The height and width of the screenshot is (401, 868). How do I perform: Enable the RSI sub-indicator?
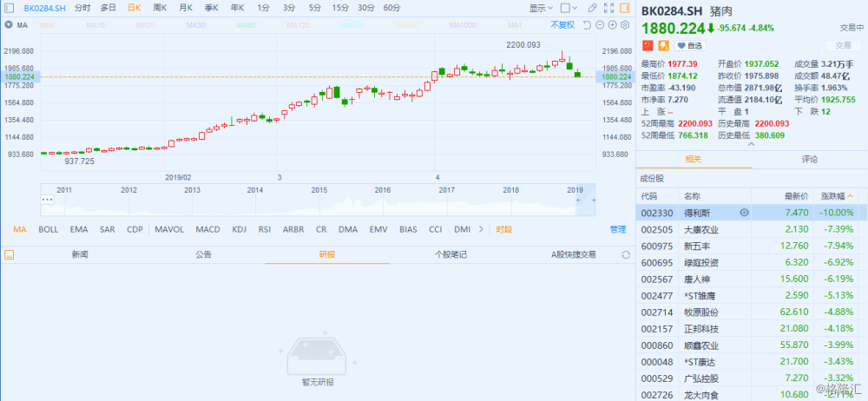click(x=265, y=229)
